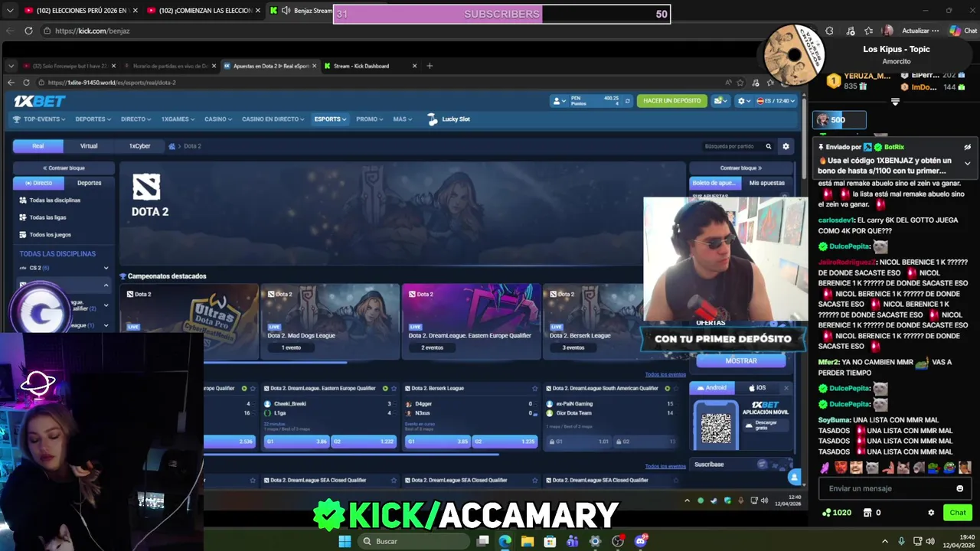
Task: Open Lucky Slot
Action: [449, 119]
